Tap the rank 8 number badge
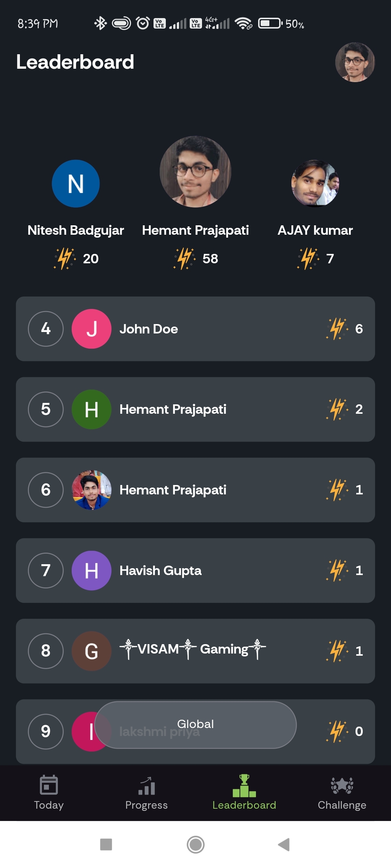 click(46, 651)
